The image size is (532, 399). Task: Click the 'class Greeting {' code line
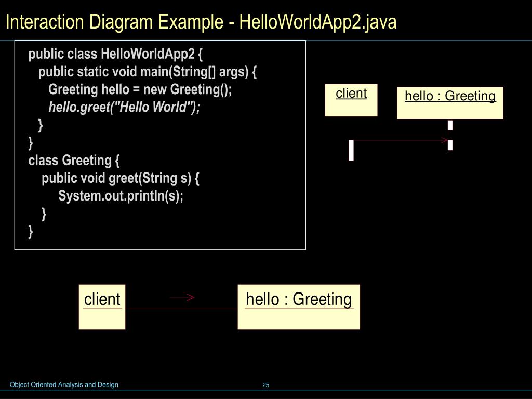74,160
